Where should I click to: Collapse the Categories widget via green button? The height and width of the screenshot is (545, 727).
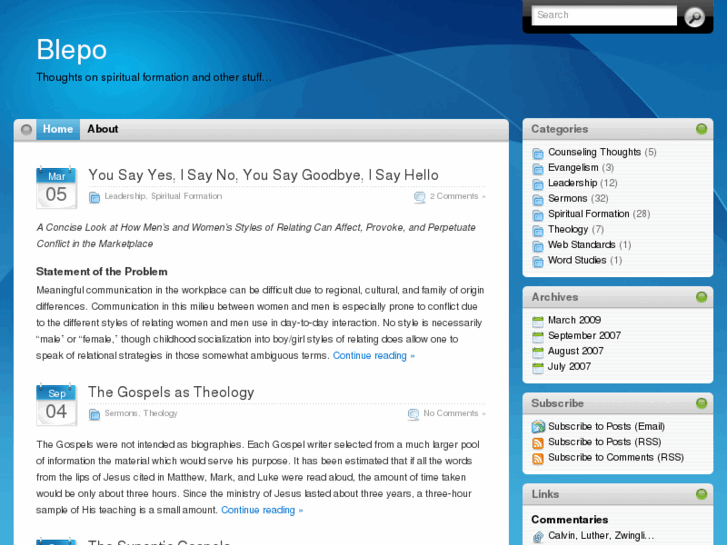pos(701,129)
